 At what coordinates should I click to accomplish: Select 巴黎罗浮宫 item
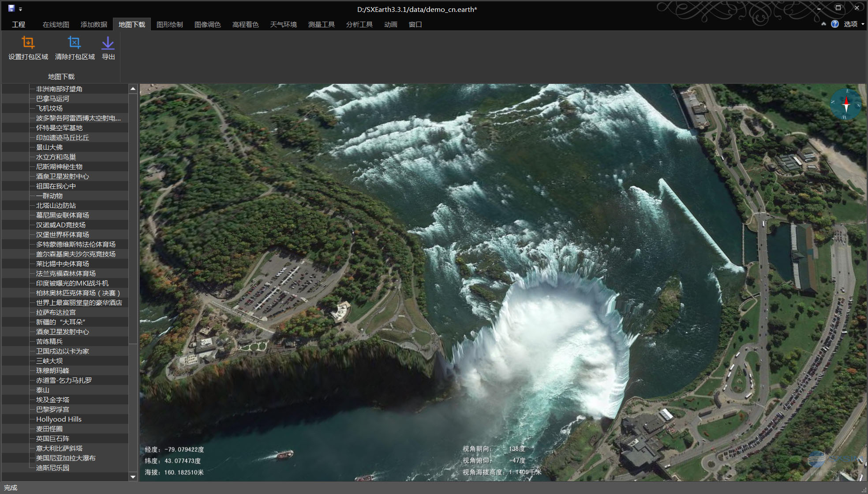52,409
